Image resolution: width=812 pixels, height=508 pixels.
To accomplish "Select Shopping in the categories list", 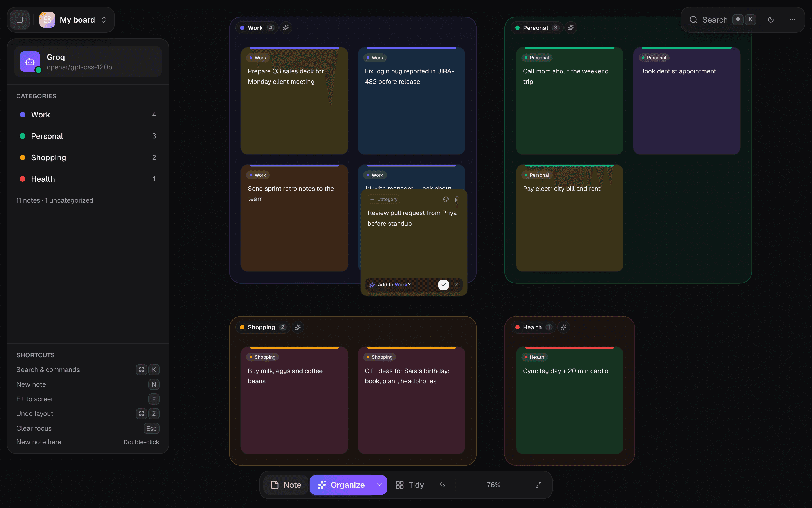I will [x=88, y=157].
